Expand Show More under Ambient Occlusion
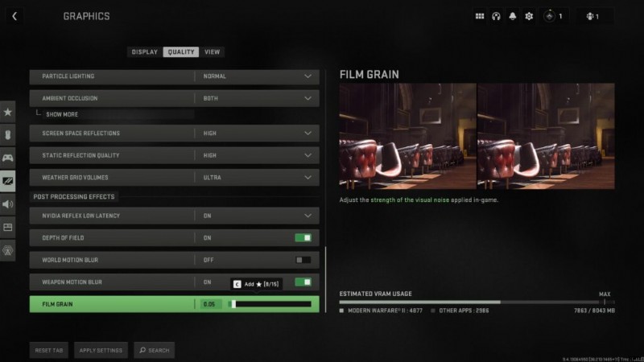Screen dimensions: 644x362 coord(62,114)
